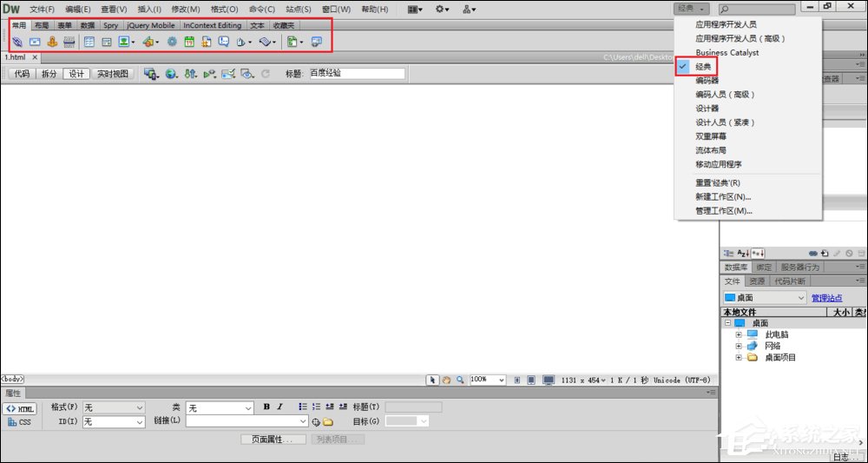Switch to the 拆分 split view
Image resolution: width=868 pixels, height=463 pixels.
[x=49, y=74]
